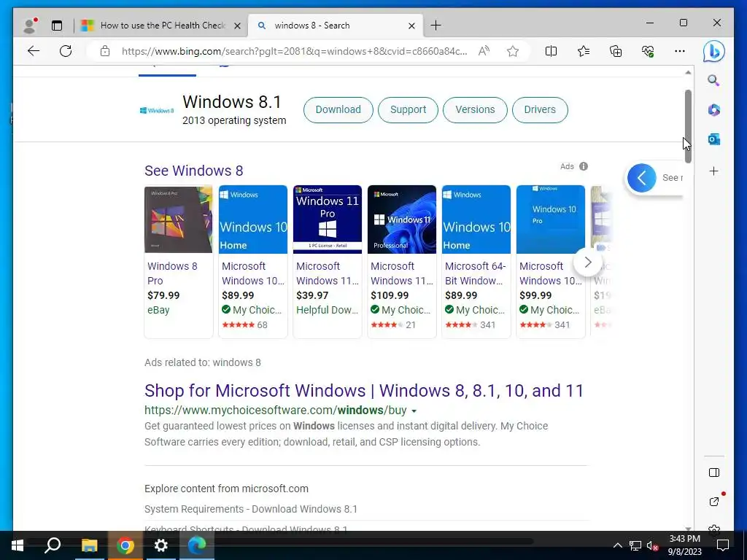Close the PC Health Check tab
Image resolution: width=747 pixels, height=560 pixels.
click(237, 26)
